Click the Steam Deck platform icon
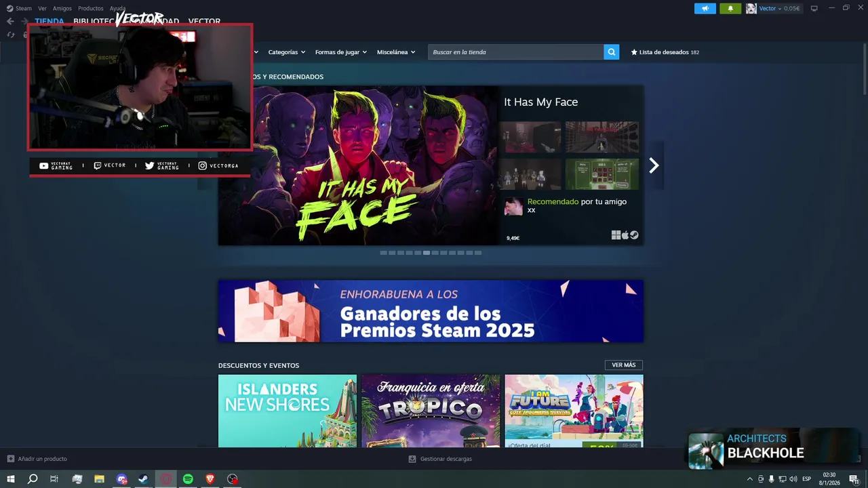Screen dimensions: 868x488 [x=634, y=235]
